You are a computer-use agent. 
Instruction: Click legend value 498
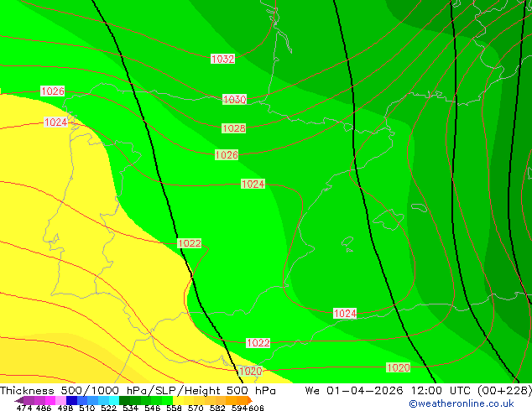point(65,408)
